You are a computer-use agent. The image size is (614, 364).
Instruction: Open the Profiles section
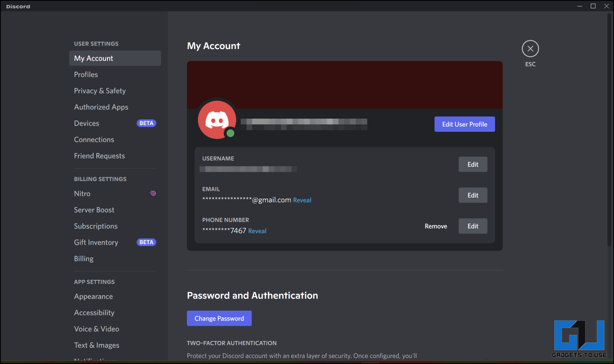(115, 75)
